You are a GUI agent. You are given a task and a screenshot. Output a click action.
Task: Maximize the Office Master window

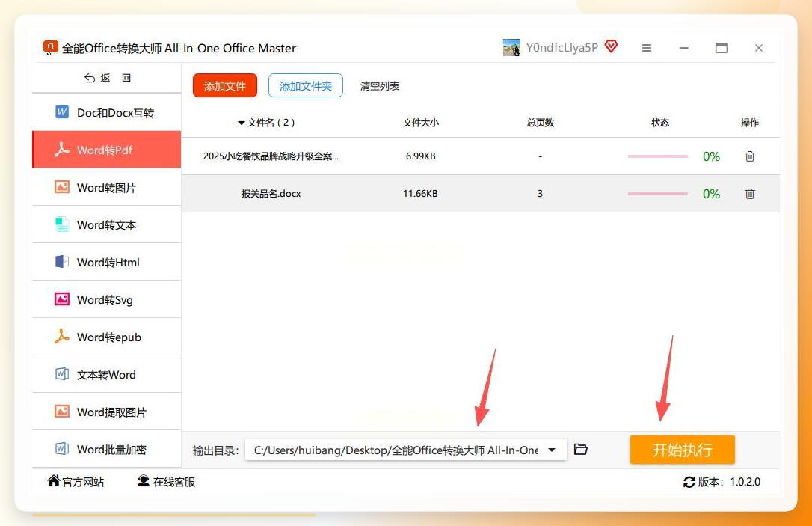pyautogui.click(x=722, y=48)
